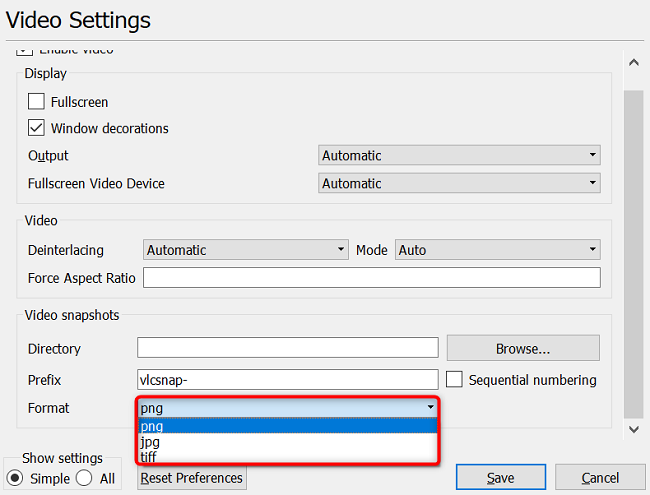Open the Fullscreen Video Device dropdown
The height and width of the screenshot is (495, 650).
click(460, 184)
